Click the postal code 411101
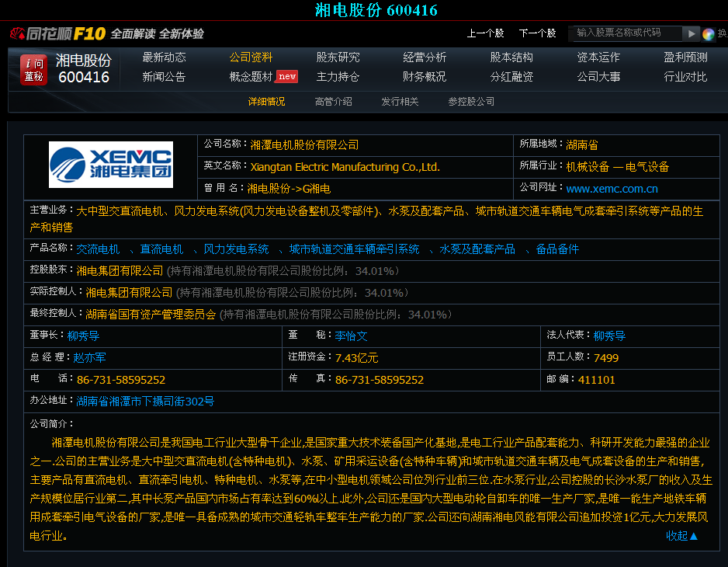This screenshot has width=728, height=567. (x=597, y=380)
